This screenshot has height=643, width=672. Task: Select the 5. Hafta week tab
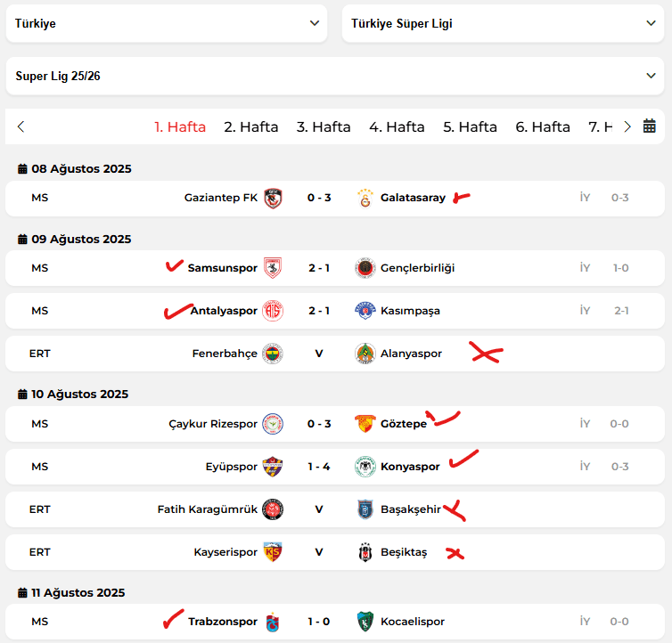[471, 126]
